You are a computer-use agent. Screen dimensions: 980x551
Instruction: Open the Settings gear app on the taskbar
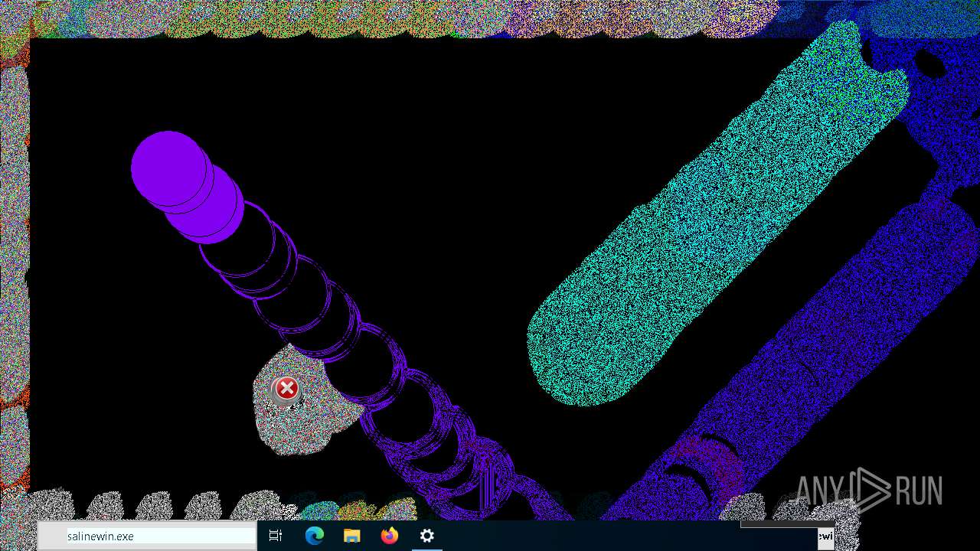pyautogui.click(x=426, y=536)
